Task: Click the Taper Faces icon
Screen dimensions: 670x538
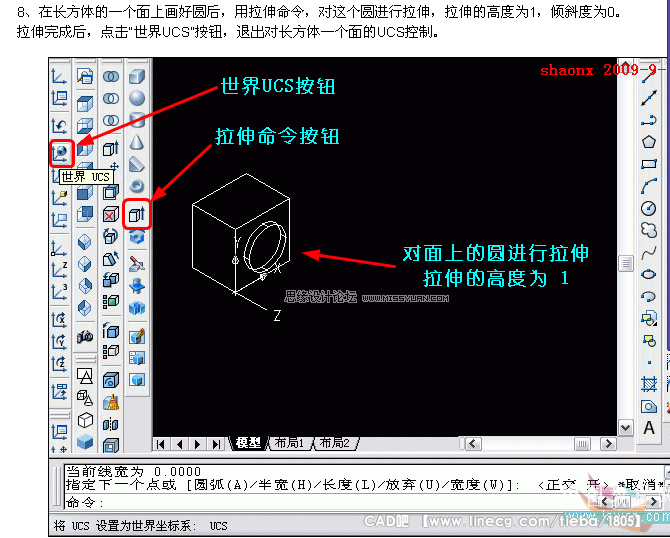Action: (x=111, y=258)
